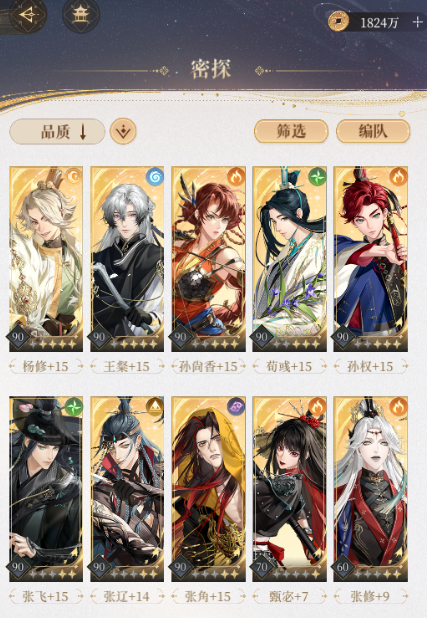The height and width of the screenshot is (618, 427).
Task: Click the 王粲+15 name label
Action: [127, 367]
